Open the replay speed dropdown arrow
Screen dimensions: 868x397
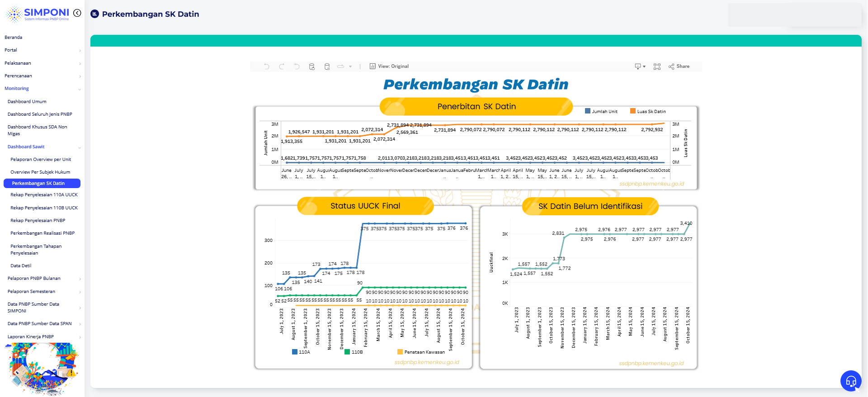[x=350, y=66]
